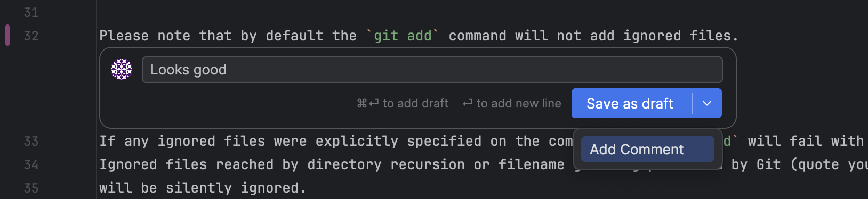Click line number 31 in the gutter
This screenshot has width=868, height=199.
(x=31, y=12)
